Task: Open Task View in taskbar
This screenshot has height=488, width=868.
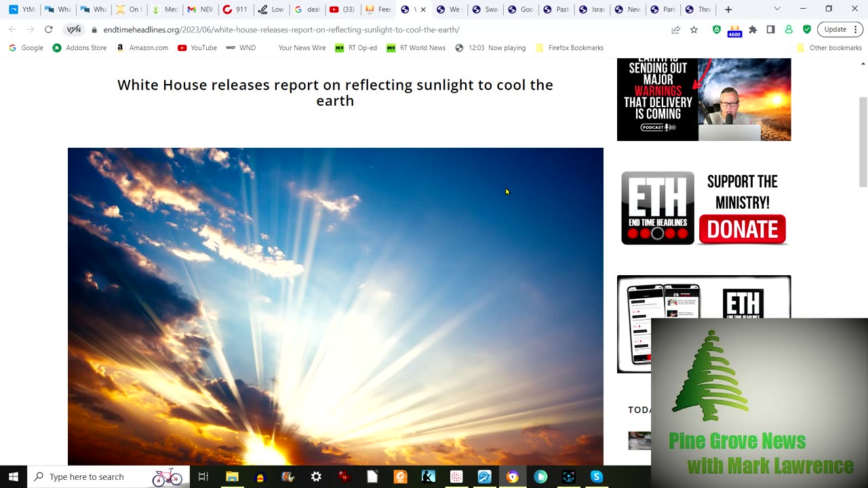Action: (203, 476)
